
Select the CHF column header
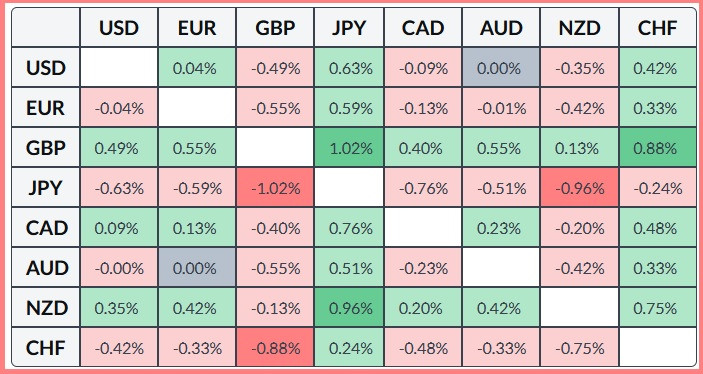[x=657, y=27]
